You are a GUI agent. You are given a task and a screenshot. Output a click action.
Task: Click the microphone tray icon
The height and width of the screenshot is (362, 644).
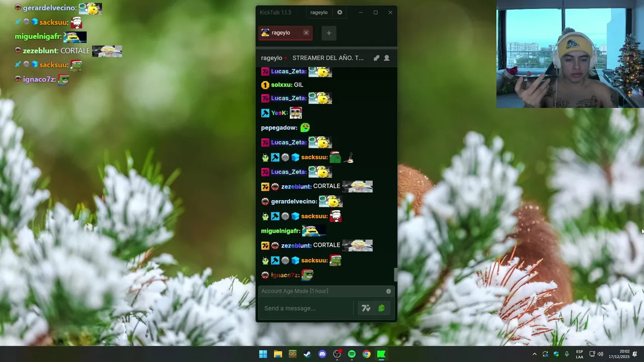[567, 354]
